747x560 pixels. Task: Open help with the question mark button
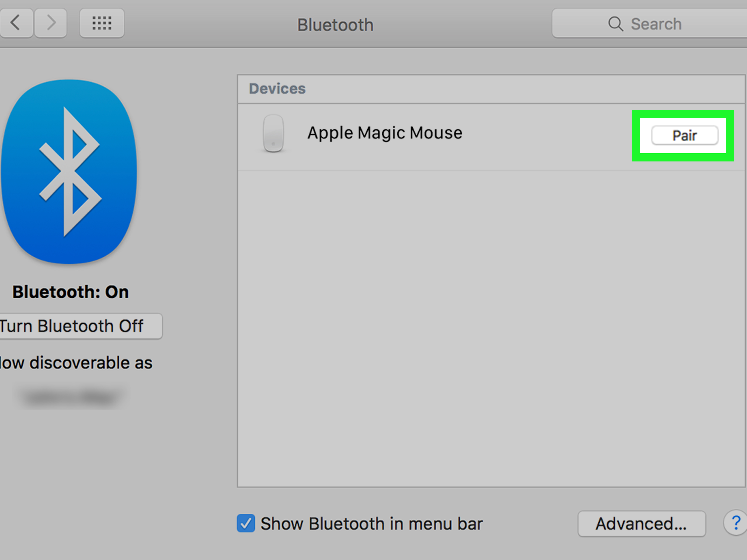point(736,523)
